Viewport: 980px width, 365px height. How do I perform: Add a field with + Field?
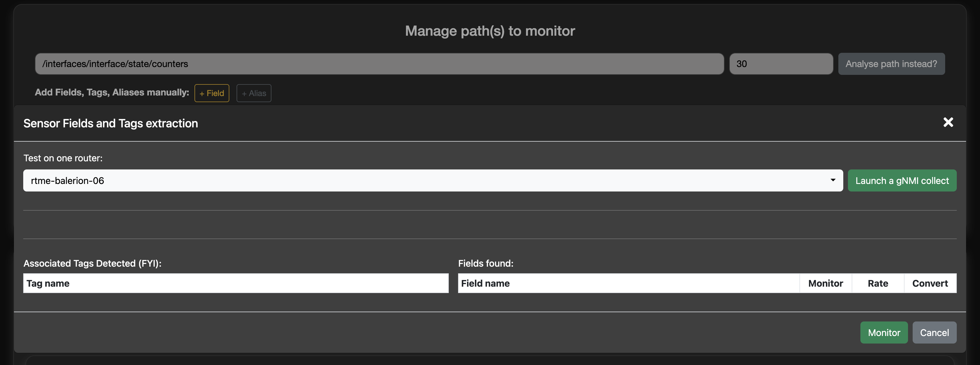212,93
